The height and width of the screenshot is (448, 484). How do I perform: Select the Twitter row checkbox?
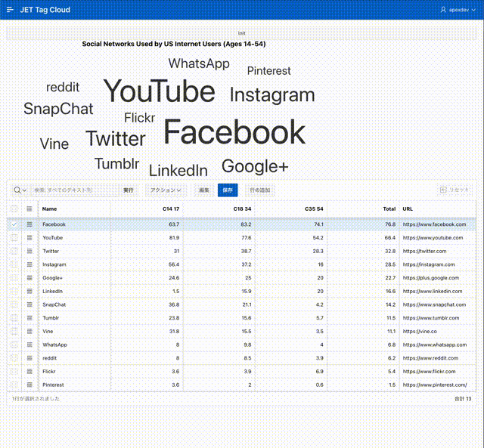pos(14,251)
